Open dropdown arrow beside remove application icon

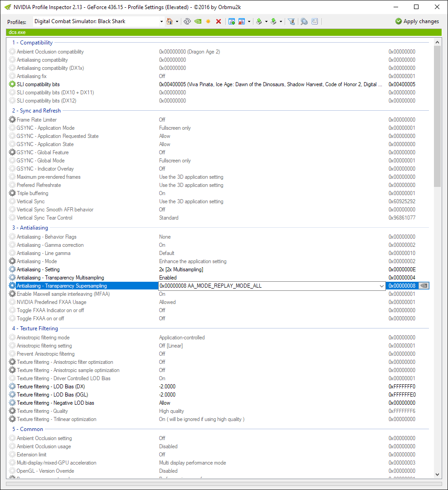249,22
